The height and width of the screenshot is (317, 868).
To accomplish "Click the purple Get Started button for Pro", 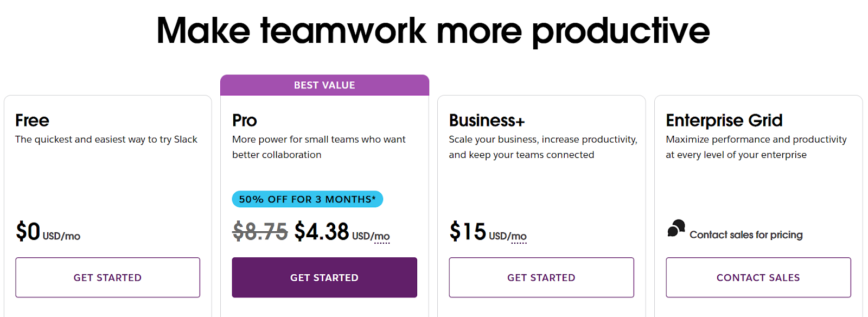I will pyautogui.click(x=324, y=277).
